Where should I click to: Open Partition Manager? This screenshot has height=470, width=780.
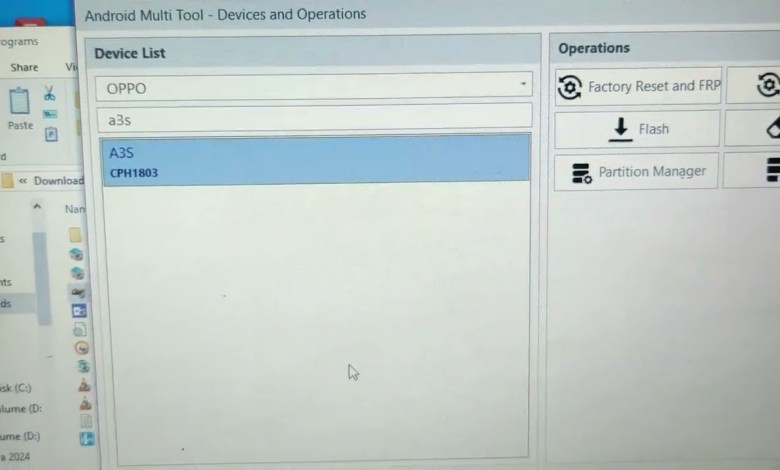636,172
